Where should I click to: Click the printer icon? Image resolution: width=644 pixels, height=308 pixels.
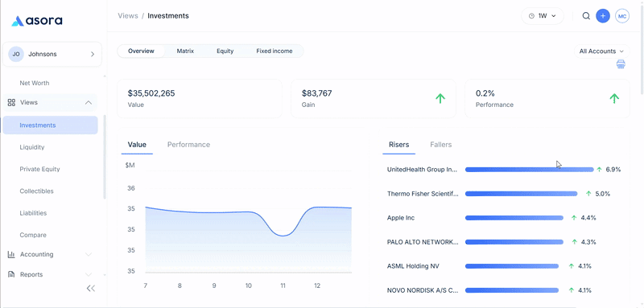(x=621, y=64)
